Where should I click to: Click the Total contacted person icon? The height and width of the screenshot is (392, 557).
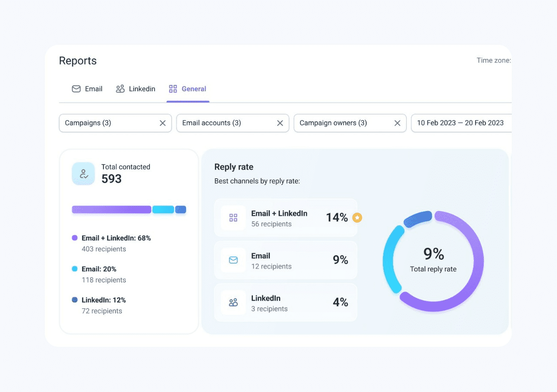tap(83, 174)
